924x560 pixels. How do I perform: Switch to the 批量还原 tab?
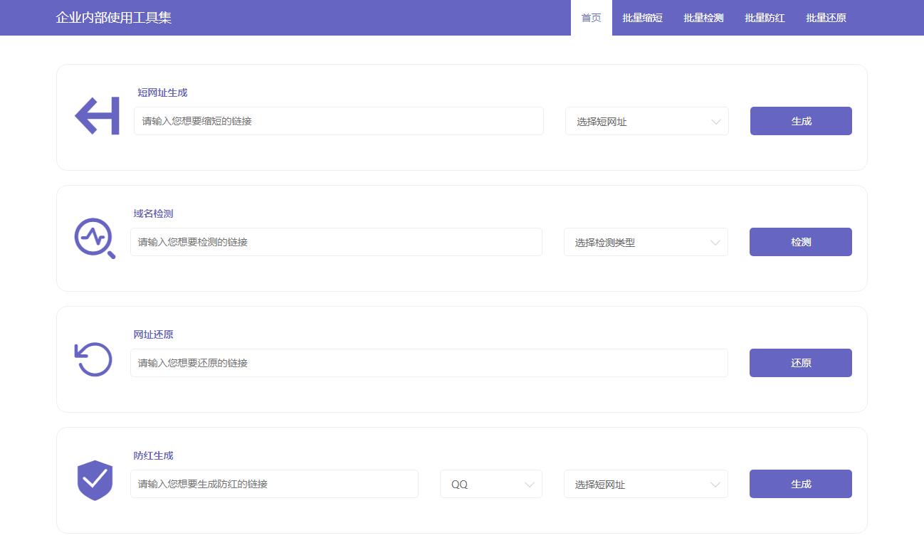click(x=826, y=18)
